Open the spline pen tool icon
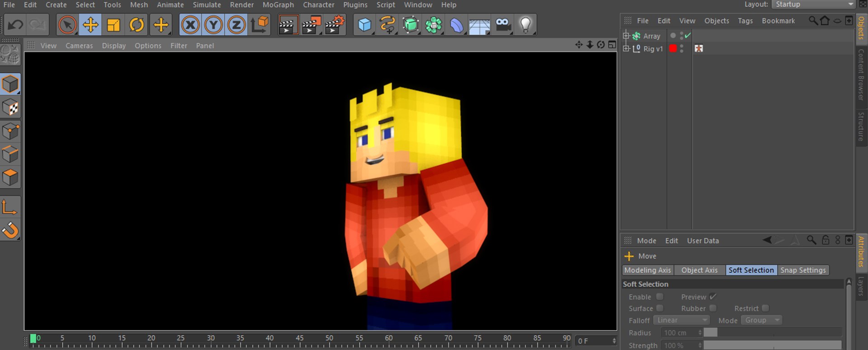 (387, 24)
